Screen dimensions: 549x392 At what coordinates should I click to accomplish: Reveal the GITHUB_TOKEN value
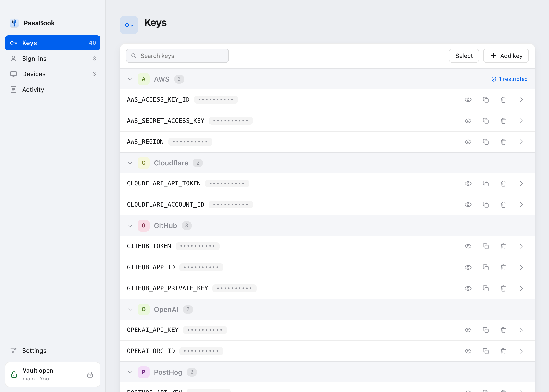pos(468,246)
